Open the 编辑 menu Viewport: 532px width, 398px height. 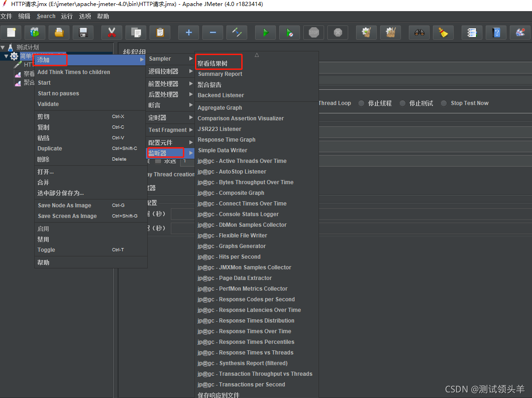[x=24, y=16]
